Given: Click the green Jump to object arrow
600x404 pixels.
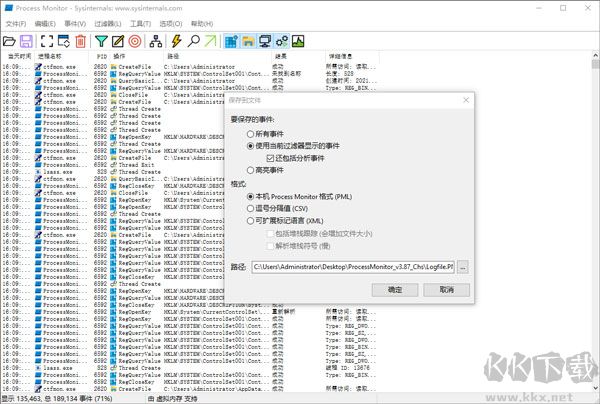Looking at the screenshot, I should tap(210, 41).
